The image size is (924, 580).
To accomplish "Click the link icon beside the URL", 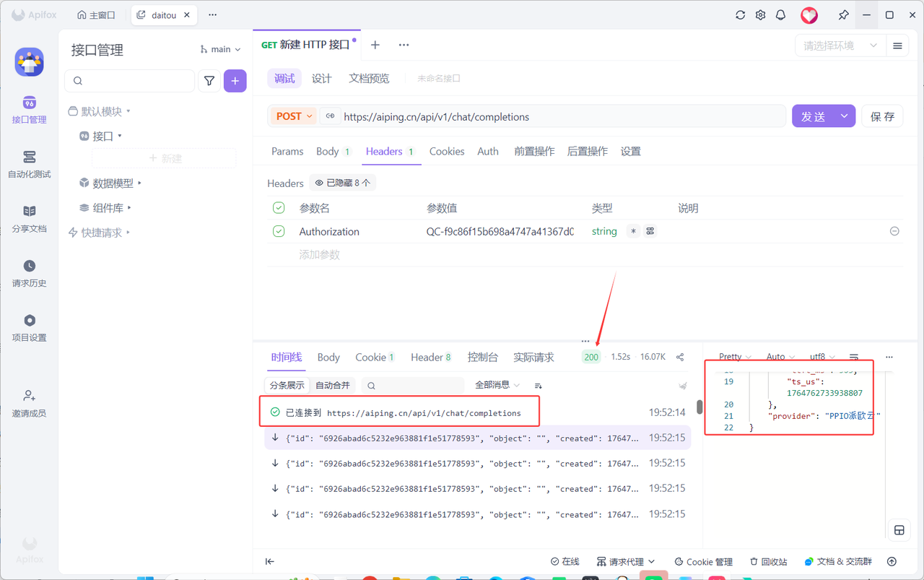I will click(x=330, y=116).
